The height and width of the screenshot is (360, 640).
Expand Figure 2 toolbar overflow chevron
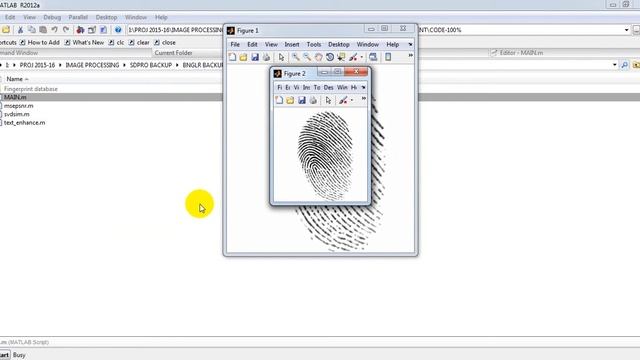[x=364, y=98]
